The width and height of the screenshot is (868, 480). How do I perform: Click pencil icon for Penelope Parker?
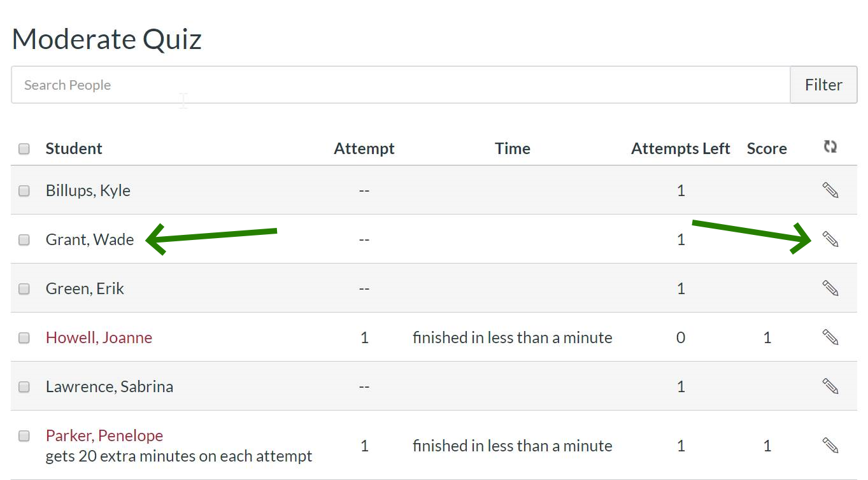[830, 445]
